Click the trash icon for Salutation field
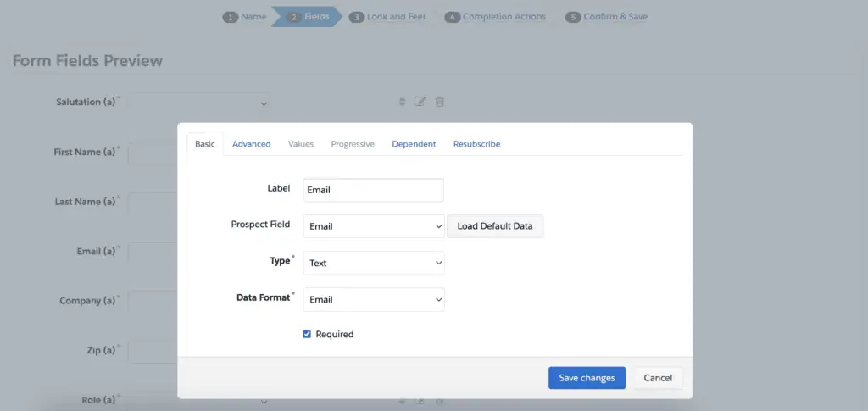Screen dimensions: 868x411 pyautogui.click(x=440, y=102)
